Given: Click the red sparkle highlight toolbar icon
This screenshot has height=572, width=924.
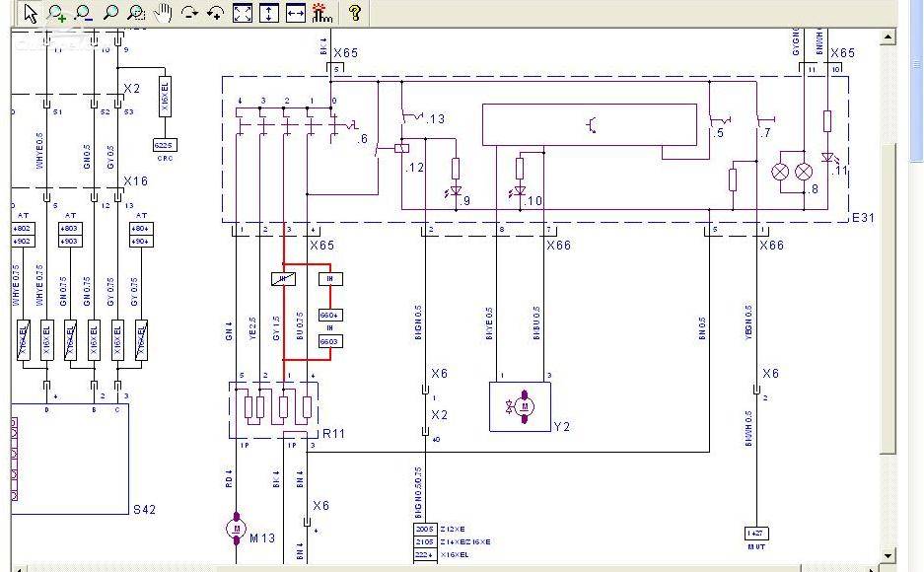Looking at the screenshot, I should (x=322, y=13).
